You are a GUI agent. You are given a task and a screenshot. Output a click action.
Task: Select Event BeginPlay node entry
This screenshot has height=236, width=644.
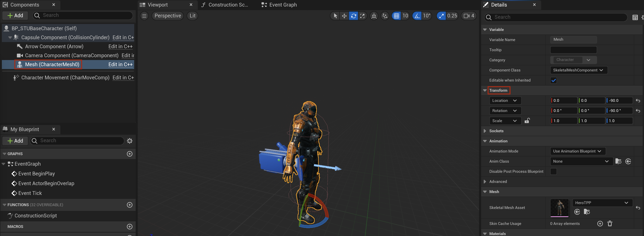pyautogui.click(x=37, y=174)
